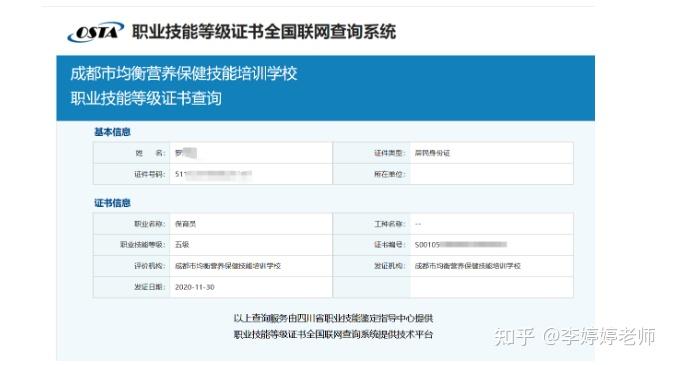Click the 发证日期 label
Image resolution: width=673 pixels, height=365 pixels.
coord(150,287)
